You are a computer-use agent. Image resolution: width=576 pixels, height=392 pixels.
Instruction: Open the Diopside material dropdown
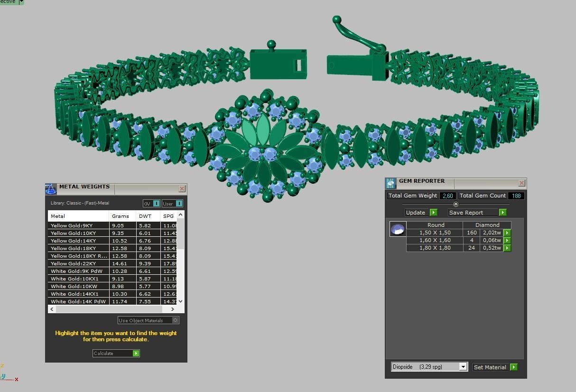tap(463, 367)
